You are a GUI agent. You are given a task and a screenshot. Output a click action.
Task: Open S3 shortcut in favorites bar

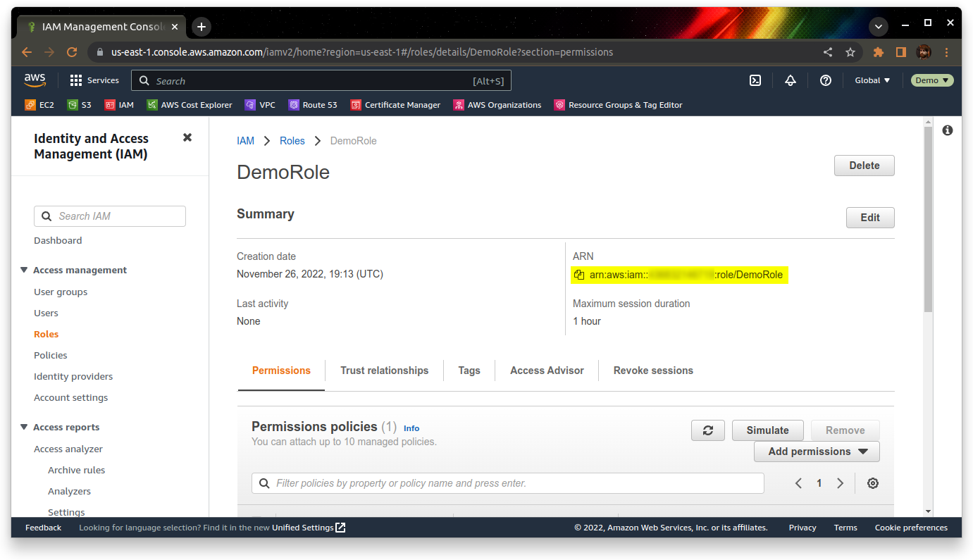pos(80,105)
